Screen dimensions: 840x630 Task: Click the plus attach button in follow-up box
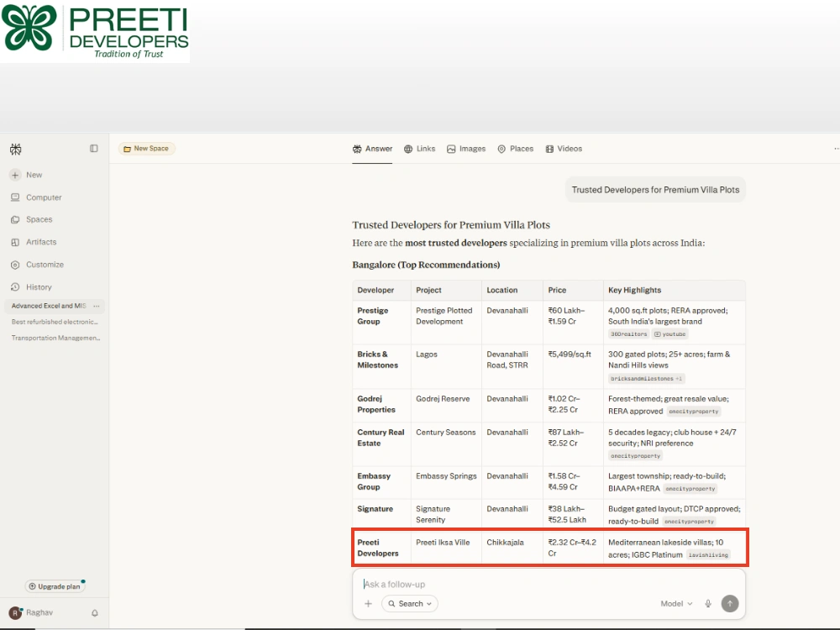coord(368,604)
